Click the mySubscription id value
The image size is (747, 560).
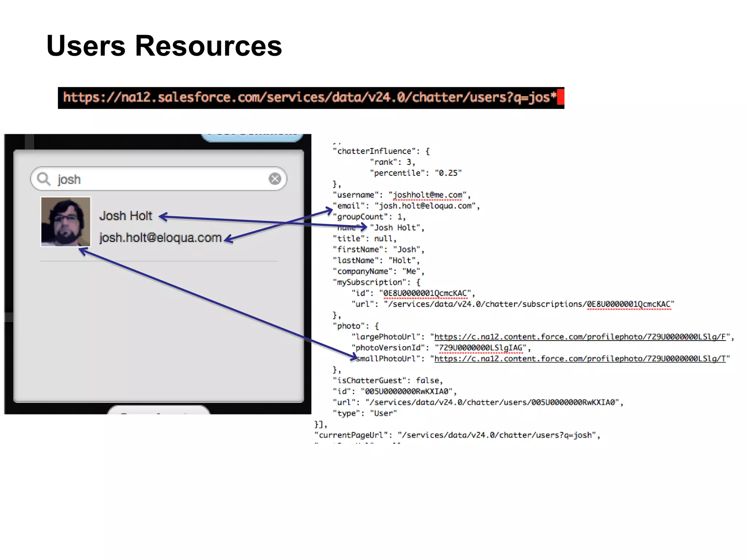[x=425, y=293]
